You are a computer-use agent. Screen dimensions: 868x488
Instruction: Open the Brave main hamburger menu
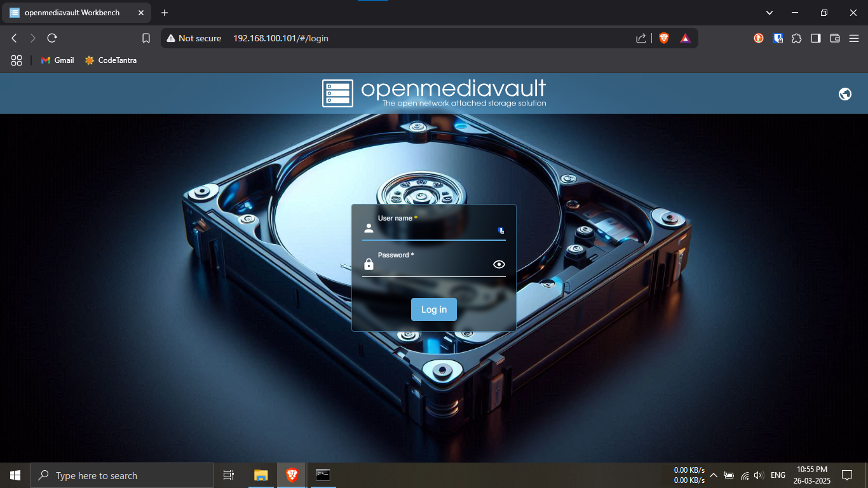(x=853, y=38)
